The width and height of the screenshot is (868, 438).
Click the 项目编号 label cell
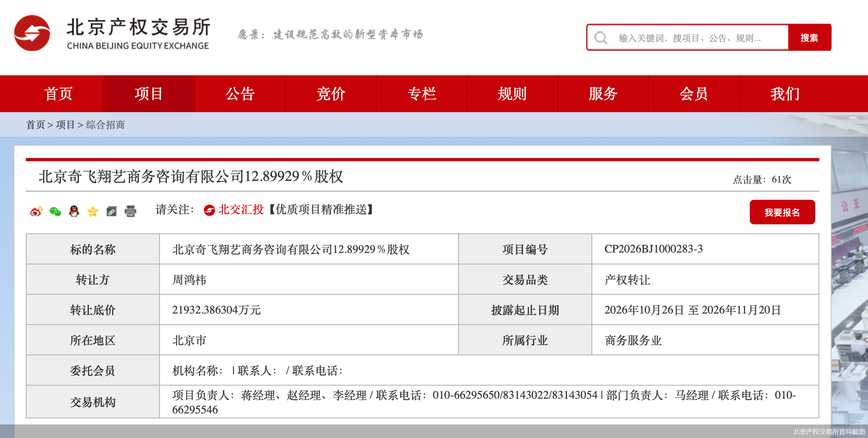(525, 249)
